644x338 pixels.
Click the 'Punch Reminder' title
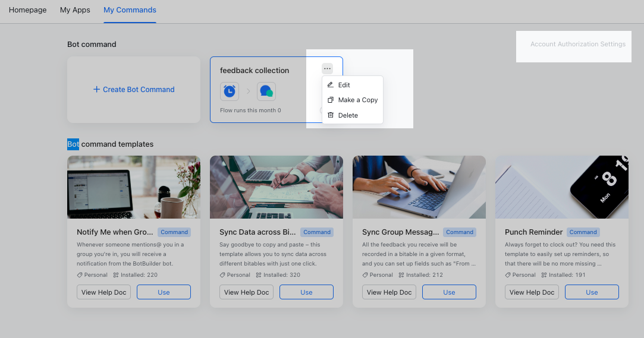point(533,232)
